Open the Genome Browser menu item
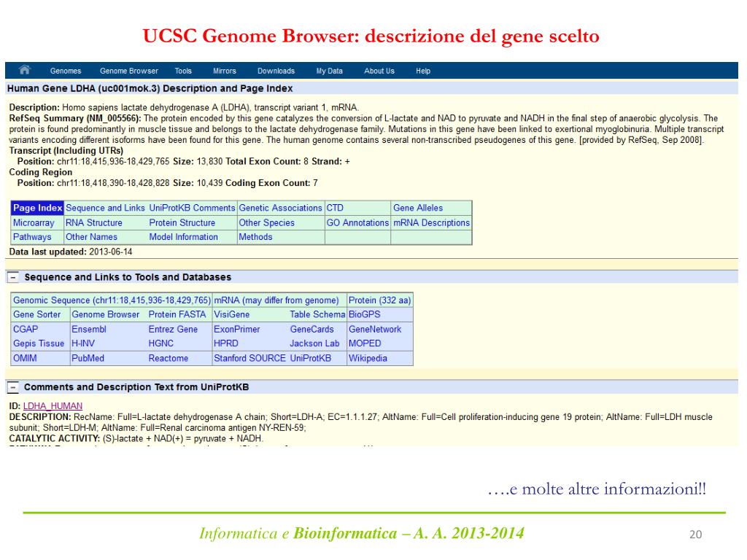The height and width of the screenshot is (560, 747). (x=129, y=71)
